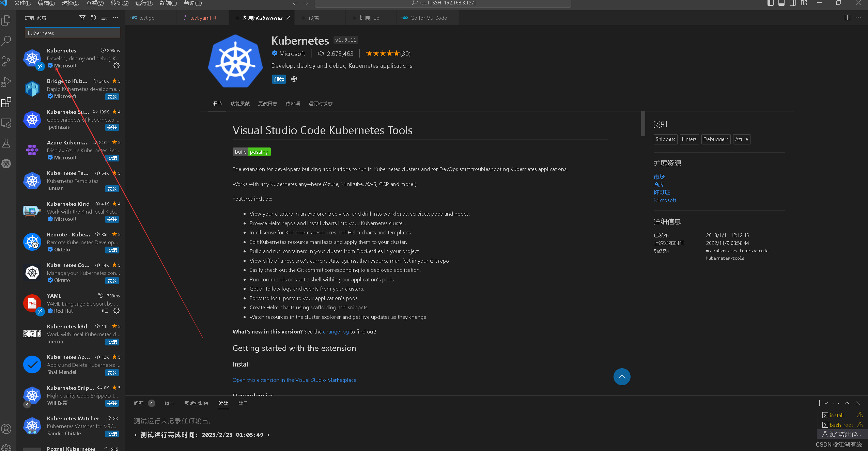
Task: Open the change log link
Action: pyautogui.click(x=336, y=331)
